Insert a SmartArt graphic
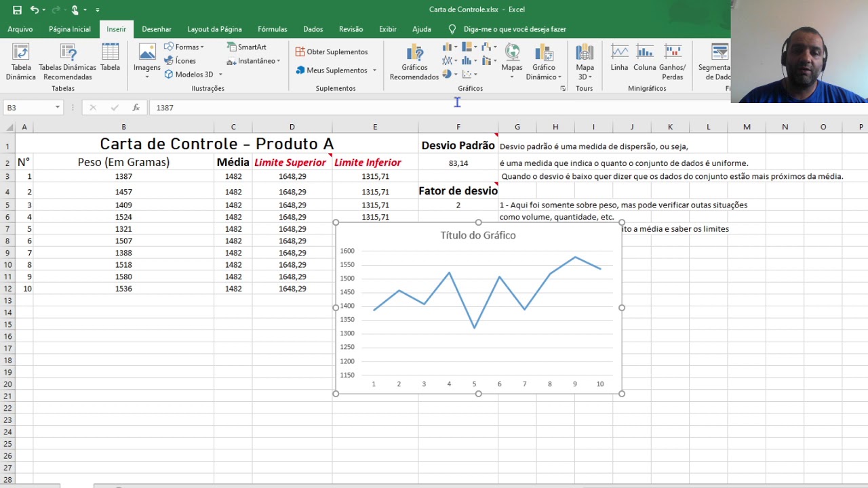Screen dimensions: 868x488 coord(247,47)
